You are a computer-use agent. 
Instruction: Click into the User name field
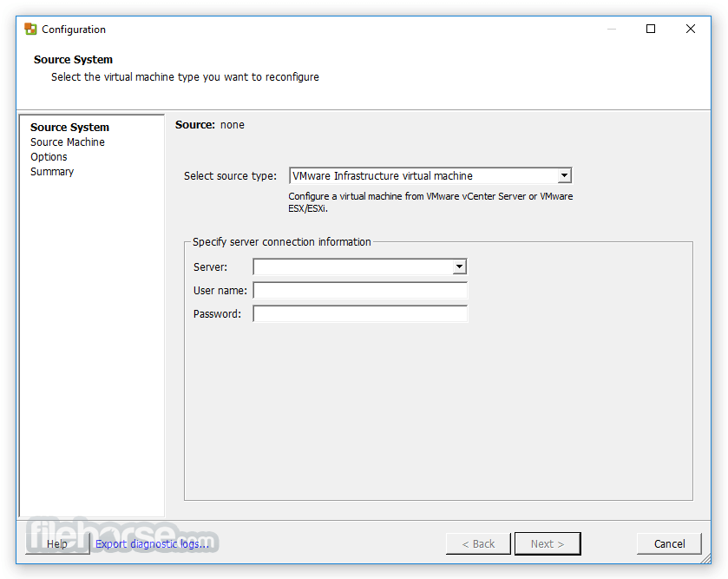point(360,291)
